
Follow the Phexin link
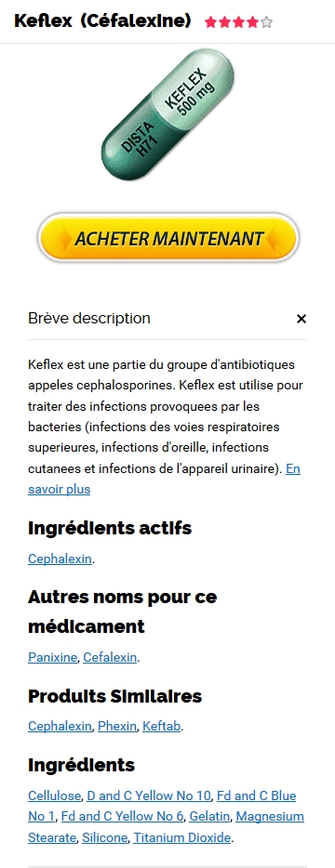coord(117,726)
